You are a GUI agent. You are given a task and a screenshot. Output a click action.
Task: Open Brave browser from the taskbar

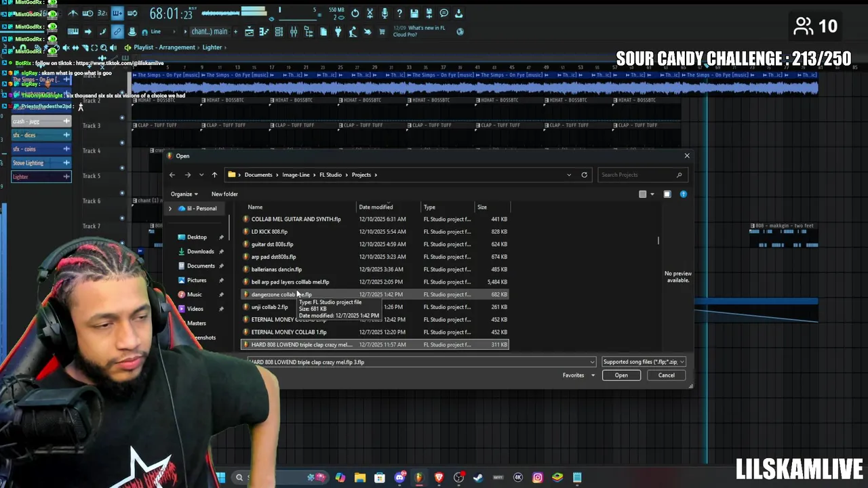439,477
